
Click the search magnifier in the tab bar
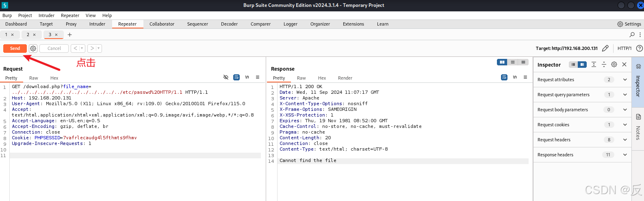pos(632,35)
